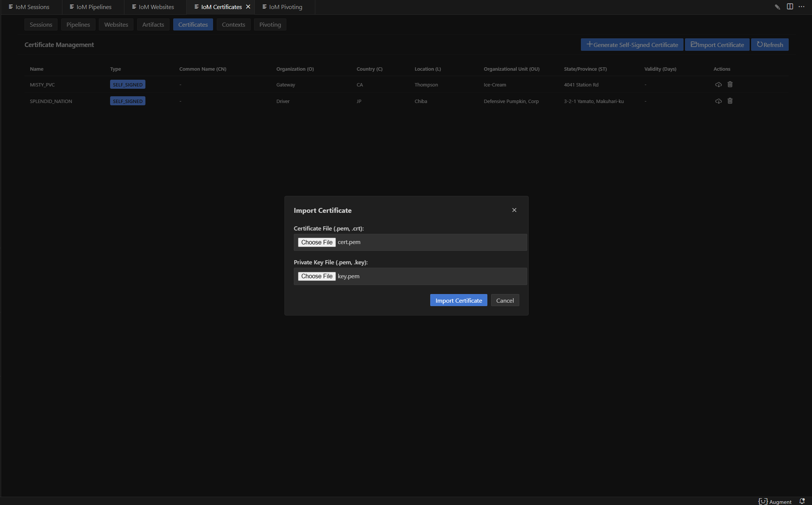Screen dimensions: 812x505
Task: Refresh the certificate list
Action: tap(770, 44)
